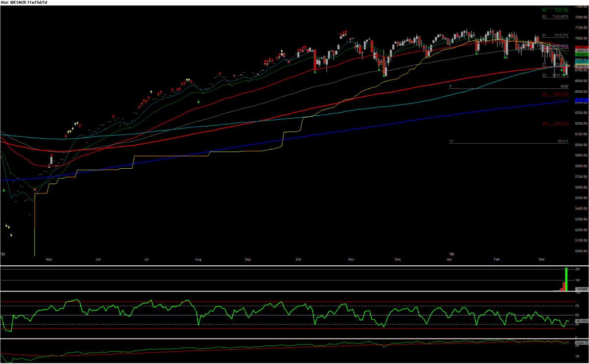Click the 50 level label in RSI pane

pos(578,315)
